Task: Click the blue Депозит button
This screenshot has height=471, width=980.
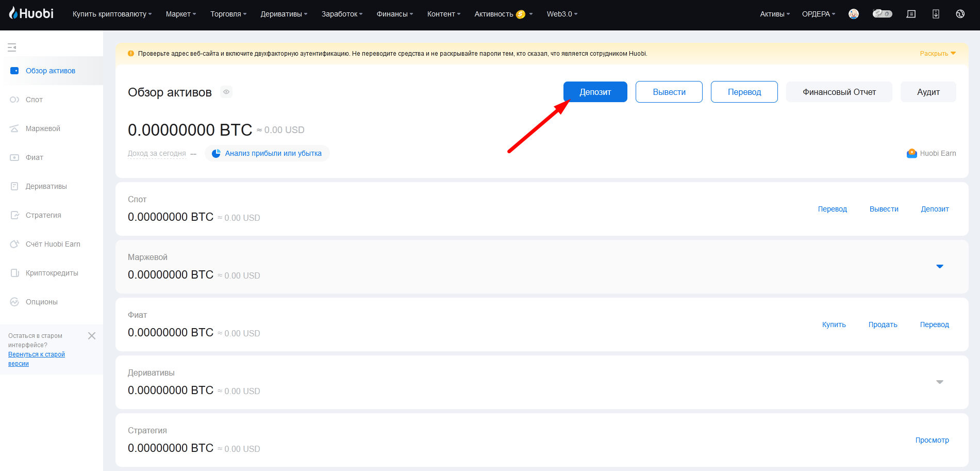Action: [595, 92]
